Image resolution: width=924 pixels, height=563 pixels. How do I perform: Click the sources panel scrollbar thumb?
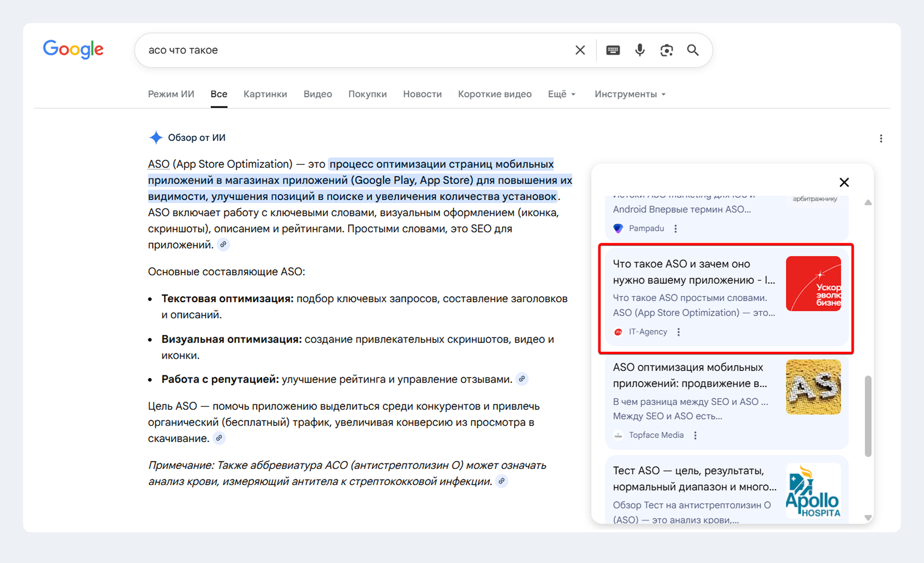[868, 416]
